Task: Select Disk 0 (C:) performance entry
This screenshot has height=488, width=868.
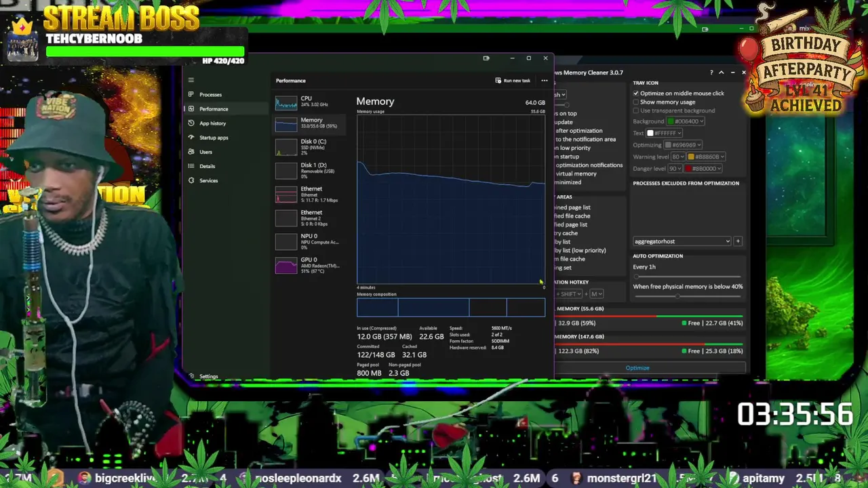Action: [x=310, y=147]
